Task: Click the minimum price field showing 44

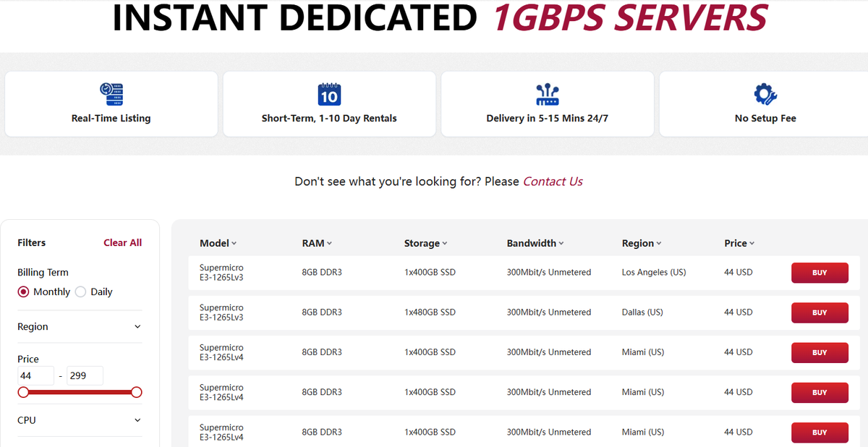Action: [x=35, y=376]
